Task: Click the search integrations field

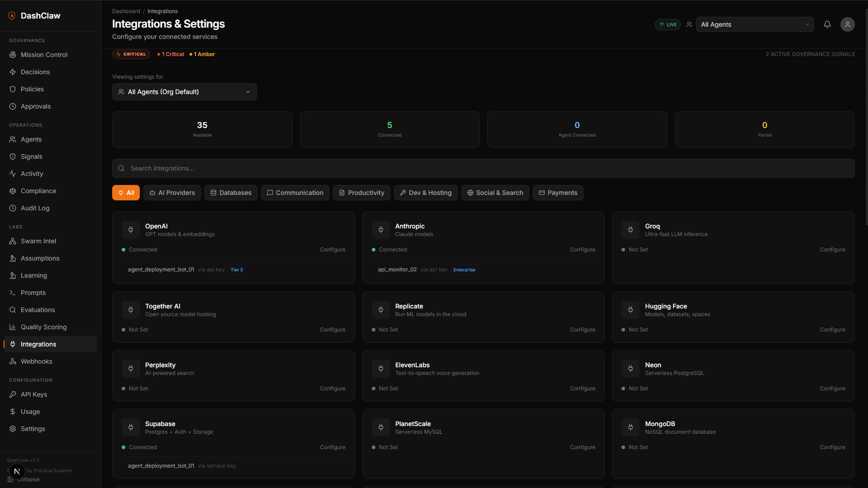Action: [484, 168]
